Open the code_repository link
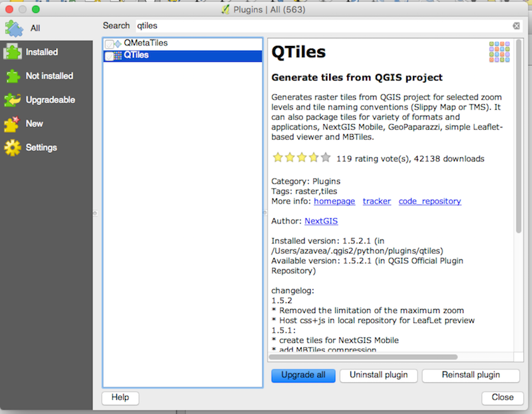 (430, 201)
